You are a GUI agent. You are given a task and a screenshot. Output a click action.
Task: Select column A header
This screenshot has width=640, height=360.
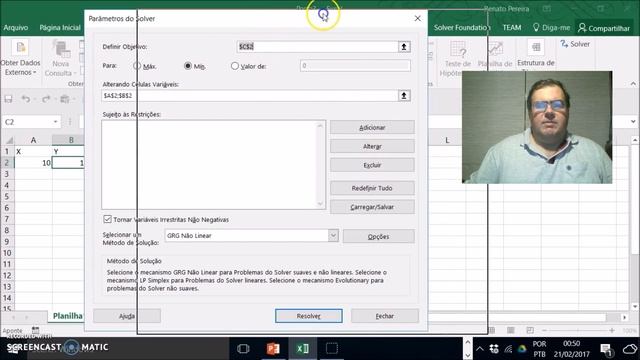[x=33, y=140]
